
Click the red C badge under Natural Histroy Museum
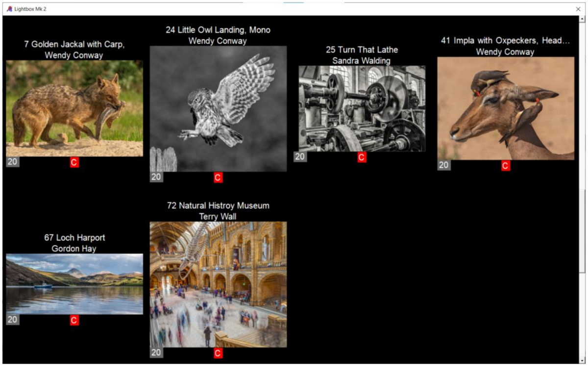pyautogui.click(x=219, y=353)
